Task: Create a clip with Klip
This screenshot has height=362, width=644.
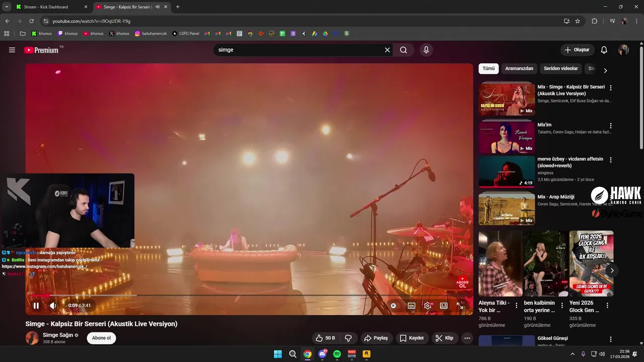Action: tap(444, 338)
